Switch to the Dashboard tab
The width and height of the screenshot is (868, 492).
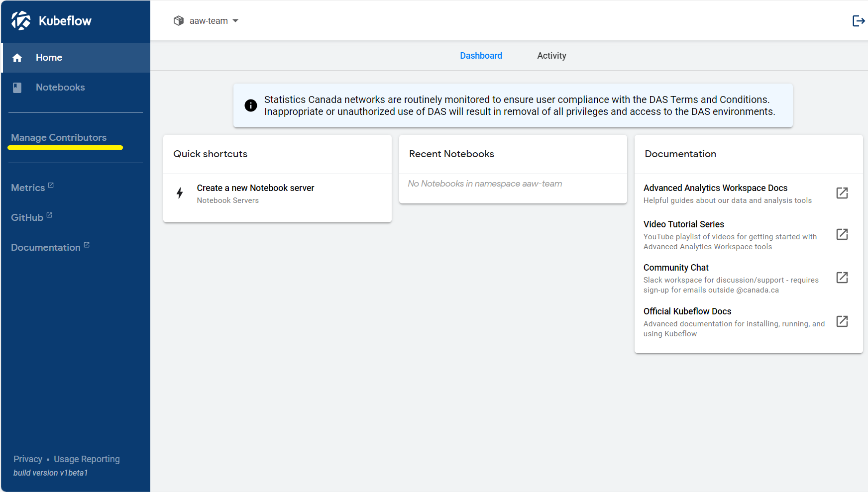pos(481,56)
